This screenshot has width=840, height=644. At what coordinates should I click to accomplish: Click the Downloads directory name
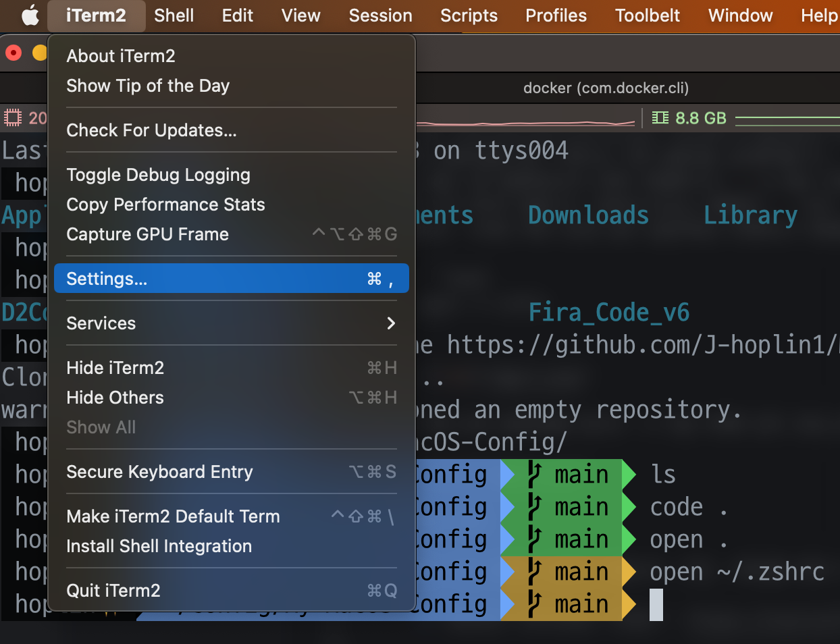(588, 215)
